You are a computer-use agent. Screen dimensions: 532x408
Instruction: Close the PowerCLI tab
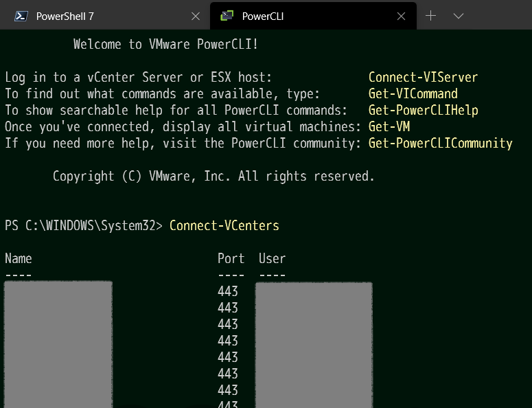401,16
